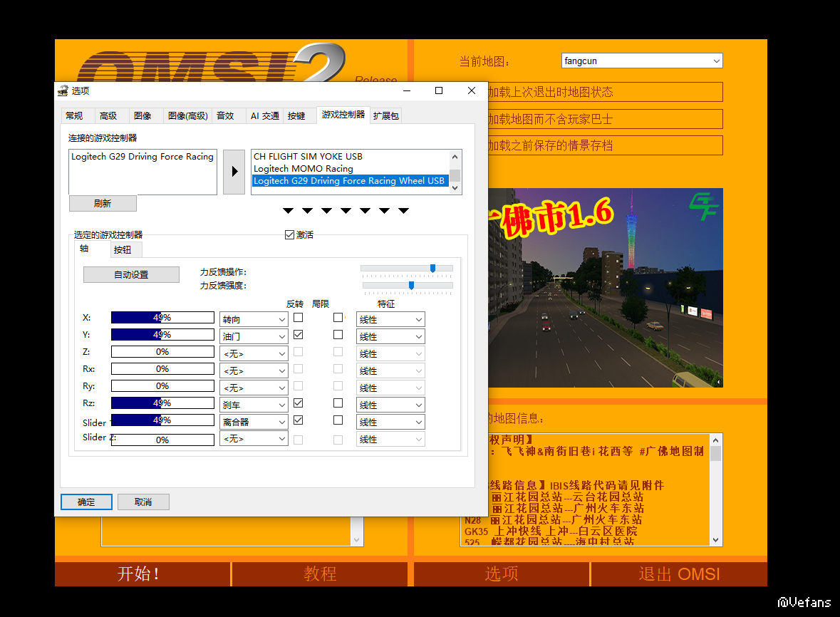Screen dimensions: 840x617
Task: Switch to the AI 交通 tab
Action: point(264,115)
